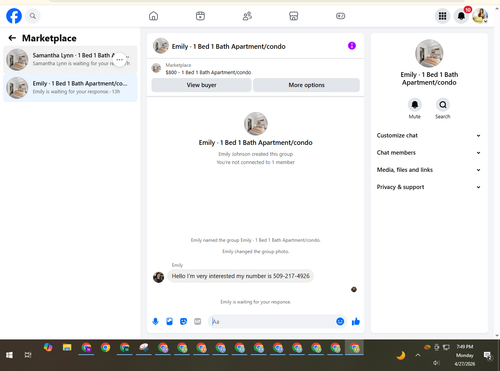Open the account profile picture menu
500x371 pixels.
pos(480,16)
